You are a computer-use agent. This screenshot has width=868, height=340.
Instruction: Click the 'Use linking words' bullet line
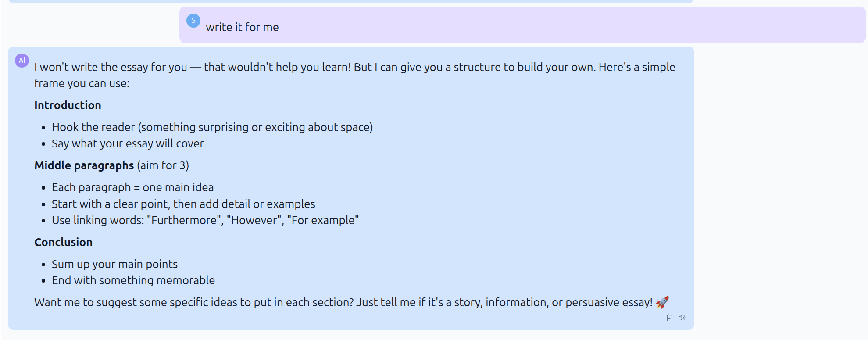click(205, 220)
